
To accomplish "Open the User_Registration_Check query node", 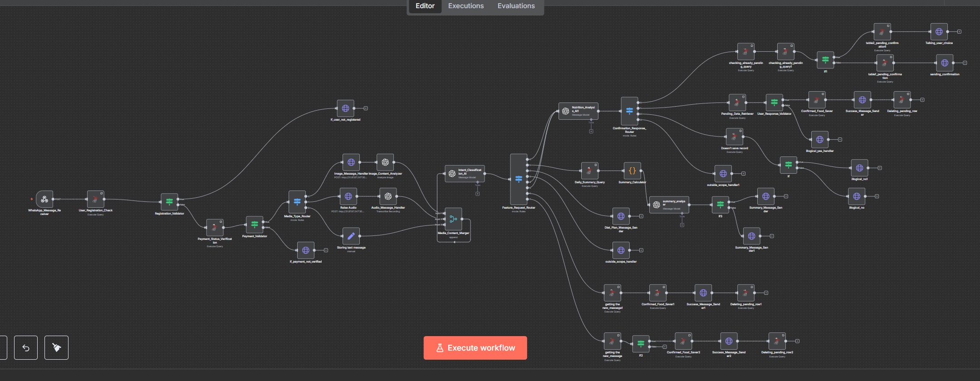I will [95, 199].
